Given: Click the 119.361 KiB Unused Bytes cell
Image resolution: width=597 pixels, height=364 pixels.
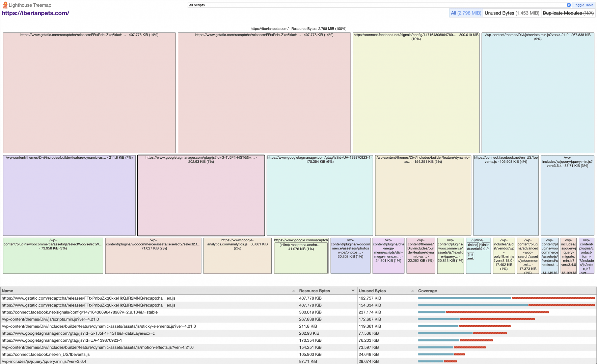Looking at the screenshot, I should [x=387, y=327].
